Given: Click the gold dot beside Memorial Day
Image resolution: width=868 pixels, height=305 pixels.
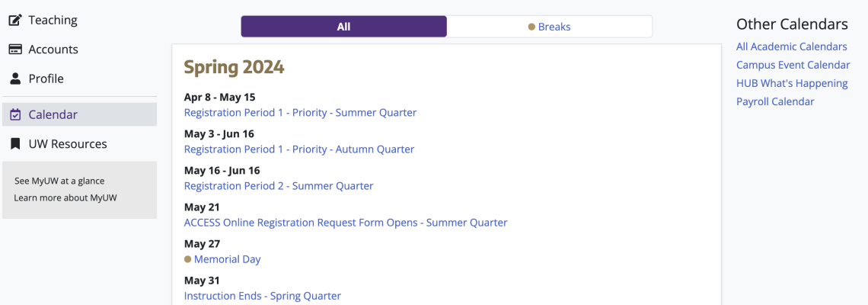Looking at the screenshot, I should tap(187, 259).
